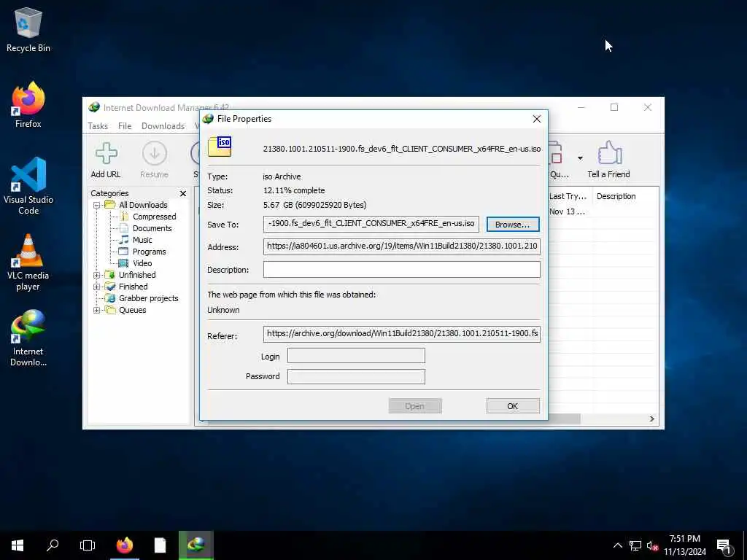Viewport: 747px width, 560px height.
Task: Select the Queues category label
Action: 133,310
